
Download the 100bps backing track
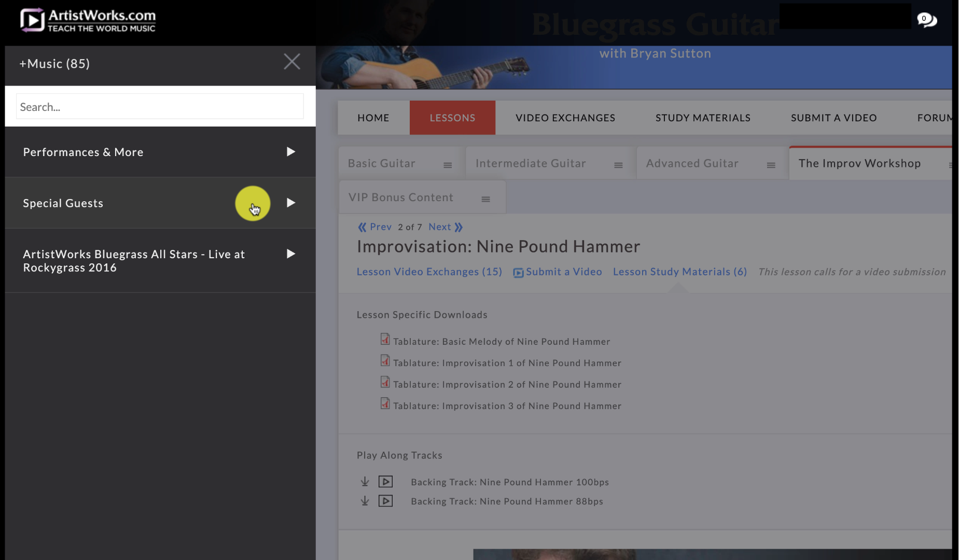tap(365, 482)
